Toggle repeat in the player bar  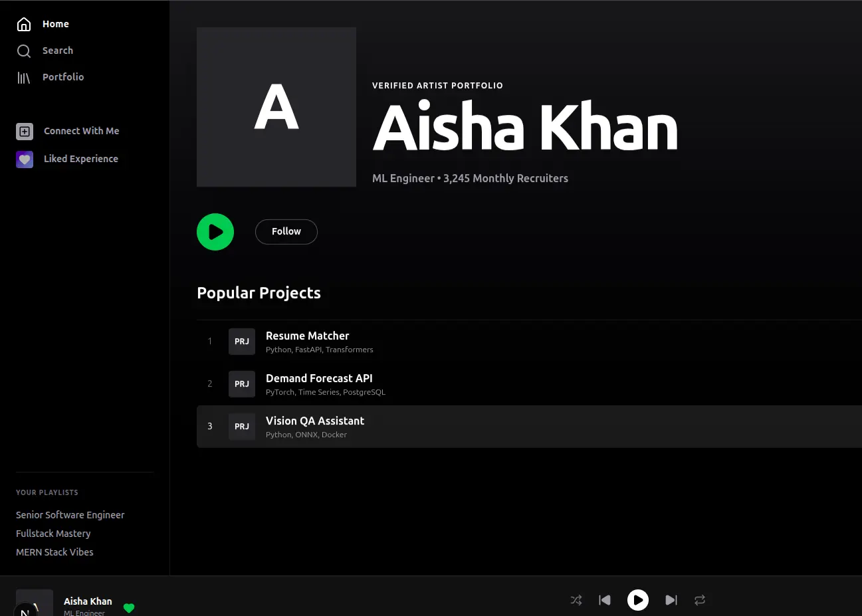coord(700,600)
